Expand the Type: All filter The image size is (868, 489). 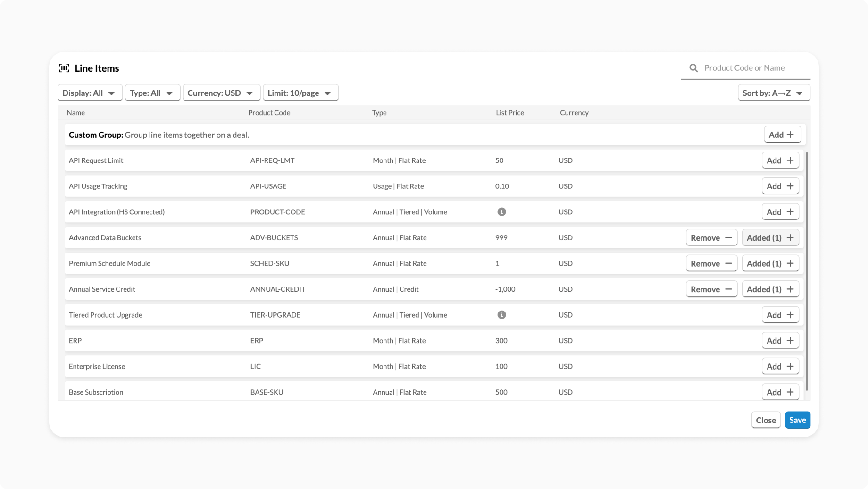pyautogui.click(x=152, y=93)
